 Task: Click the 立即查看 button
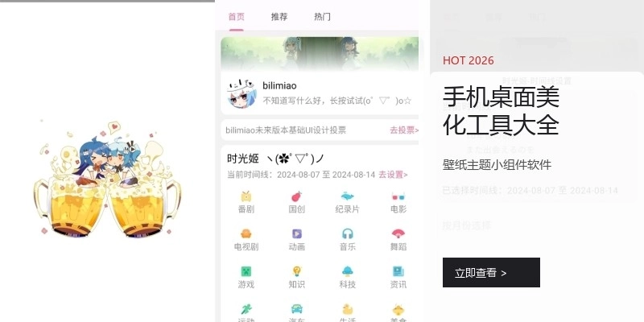click(491, 272)
